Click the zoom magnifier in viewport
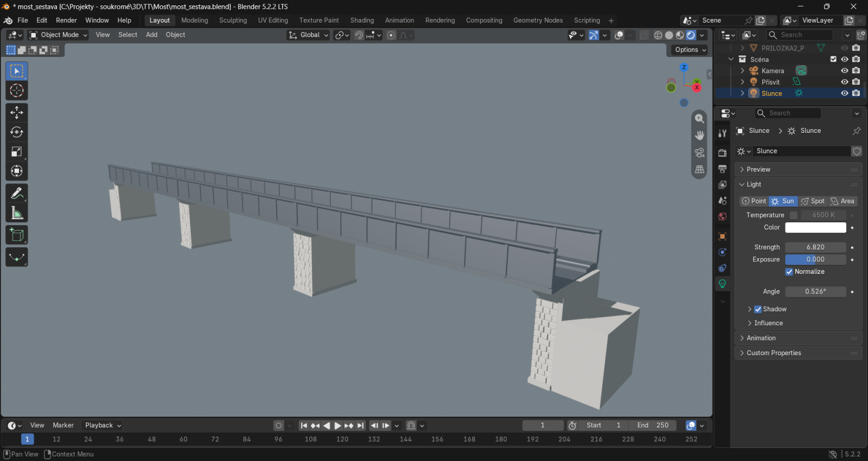Screen dimensions: 868x461 tap(700, 118)
